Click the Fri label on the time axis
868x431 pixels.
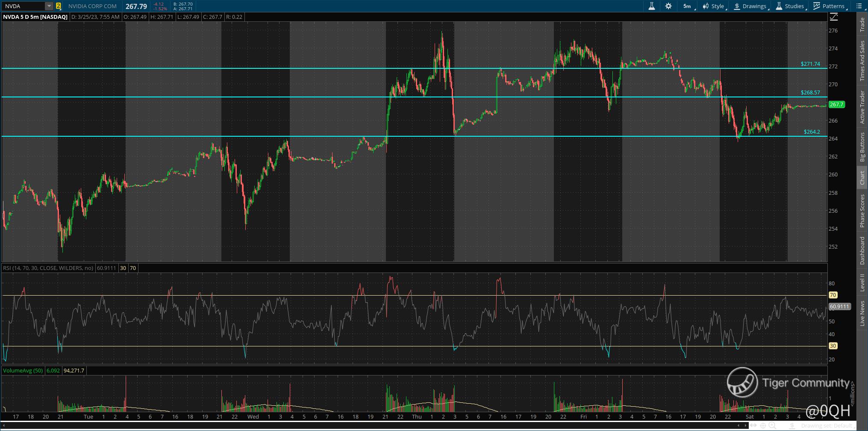click(583, 416)
